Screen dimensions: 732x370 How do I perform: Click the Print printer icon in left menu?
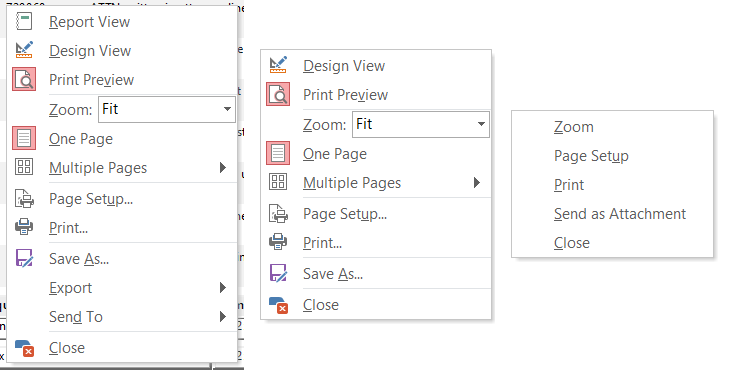click(x=24, y=228)
